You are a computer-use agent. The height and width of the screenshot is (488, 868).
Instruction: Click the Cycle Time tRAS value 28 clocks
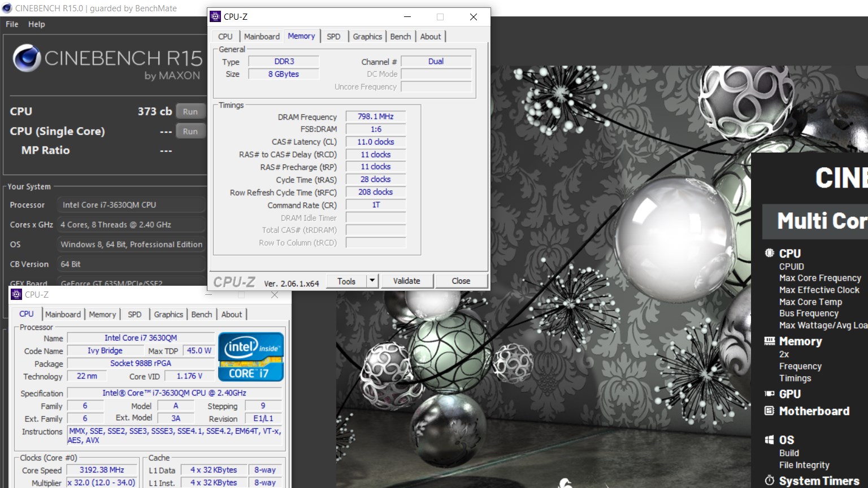pos(376,179)
